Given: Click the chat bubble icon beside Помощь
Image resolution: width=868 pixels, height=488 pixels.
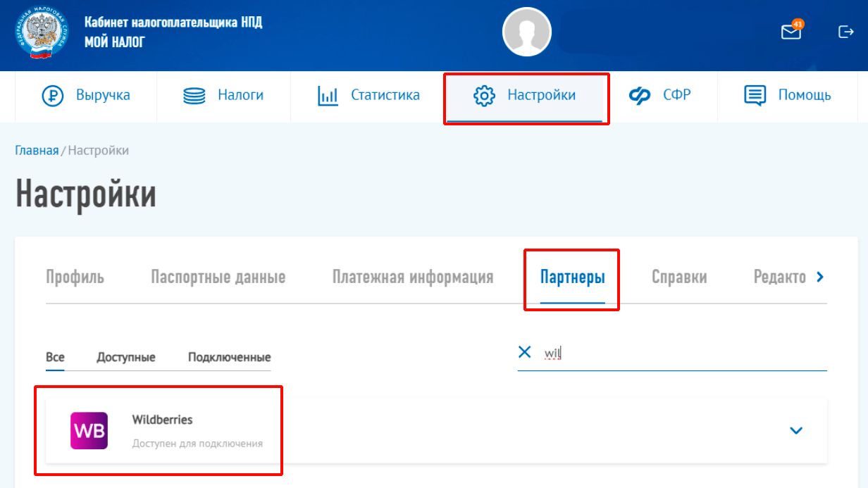Looking at the screenshot, I should coord(755,96).
